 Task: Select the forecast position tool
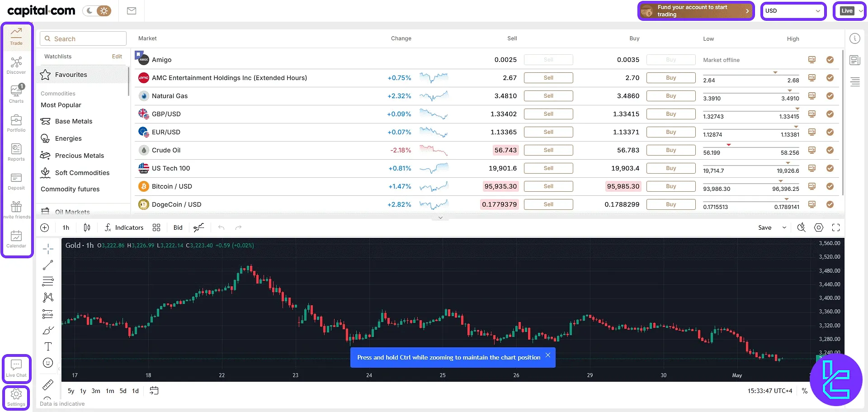pyautogui.click(x=48, y=314)
